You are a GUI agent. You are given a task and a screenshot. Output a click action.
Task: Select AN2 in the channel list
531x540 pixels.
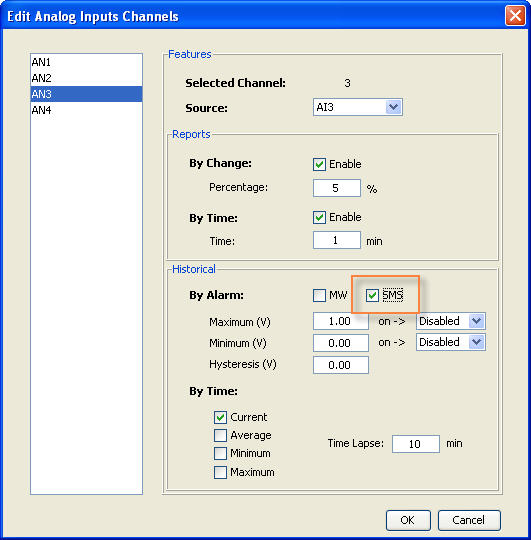point(86,78)
